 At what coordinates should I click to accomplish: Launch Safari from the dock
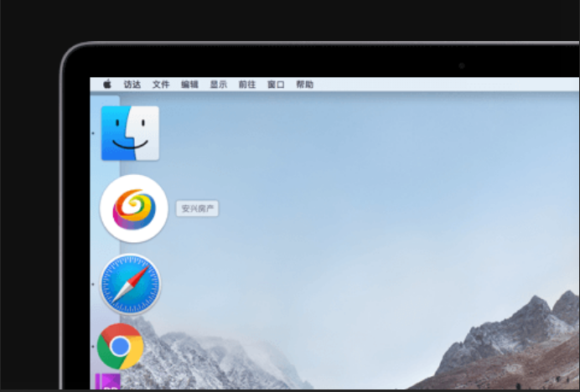[x=130, y=284]
